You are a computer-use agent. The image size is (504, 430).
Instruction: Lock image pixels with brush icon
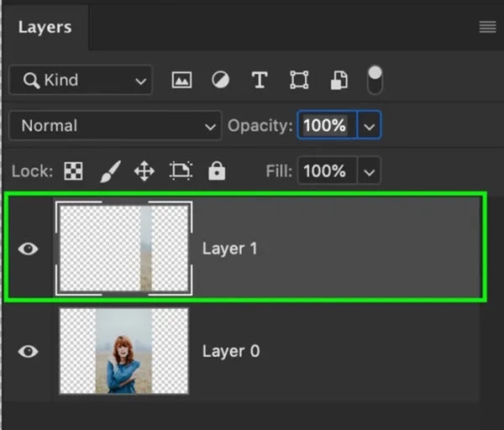pyautogui.click(x=110, y=170)
